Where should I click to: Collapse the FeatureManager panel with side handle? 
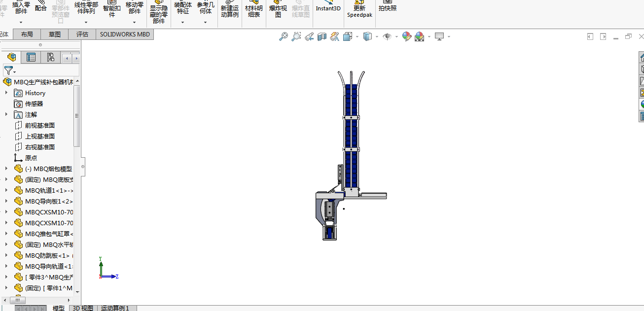[x=83, y=167]
